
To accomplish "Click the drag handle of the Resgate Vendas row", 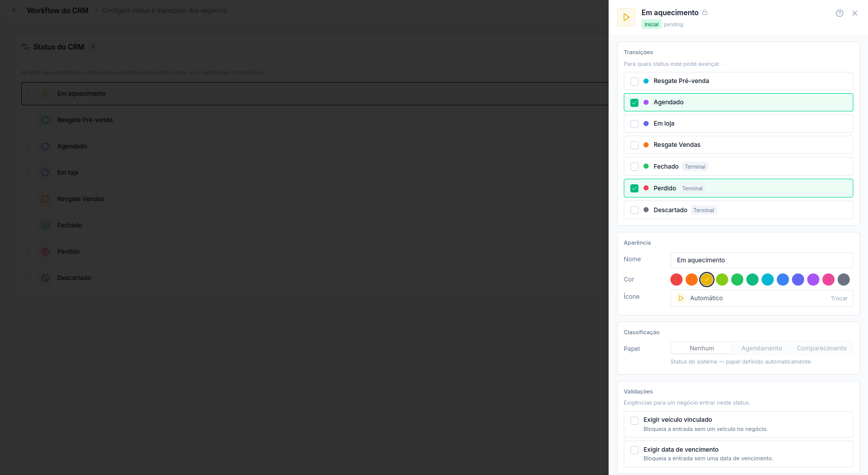I will (x=29, y=199).
